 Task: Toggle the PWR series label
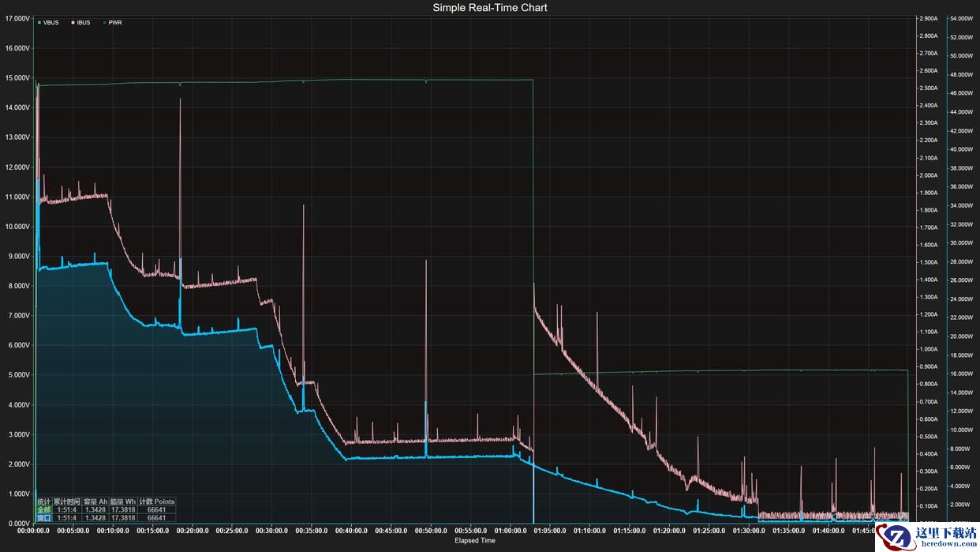[x=116, y=23]
